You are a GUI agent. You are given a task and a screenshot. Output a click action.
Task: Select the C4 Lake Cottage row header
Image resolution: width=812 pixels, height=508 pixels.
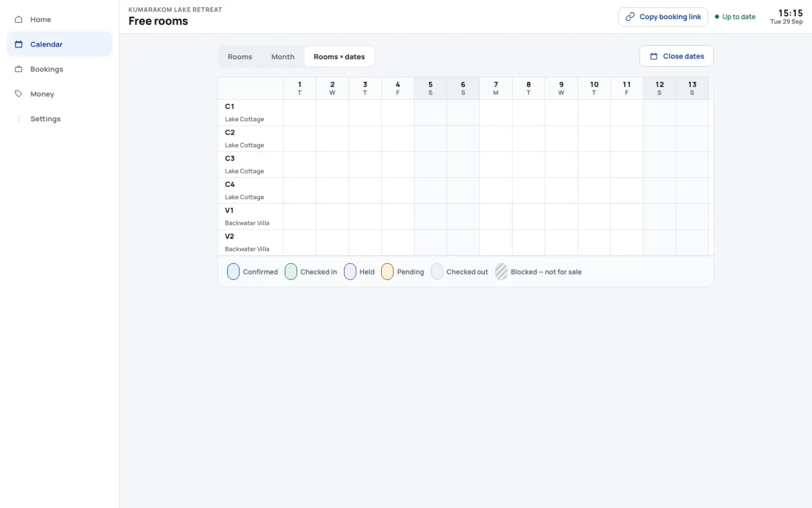(251, 190)
